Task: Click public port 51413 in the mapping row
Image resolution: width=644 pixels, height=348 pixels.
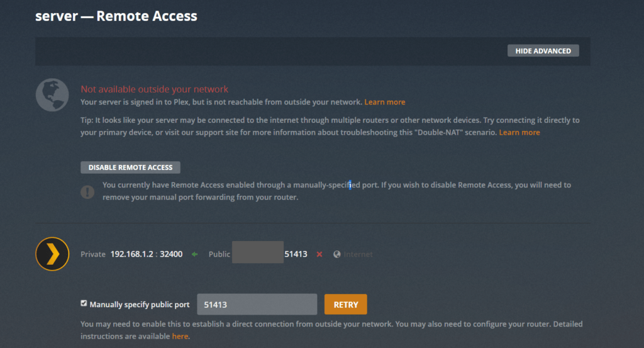Action: coord(296,254)
